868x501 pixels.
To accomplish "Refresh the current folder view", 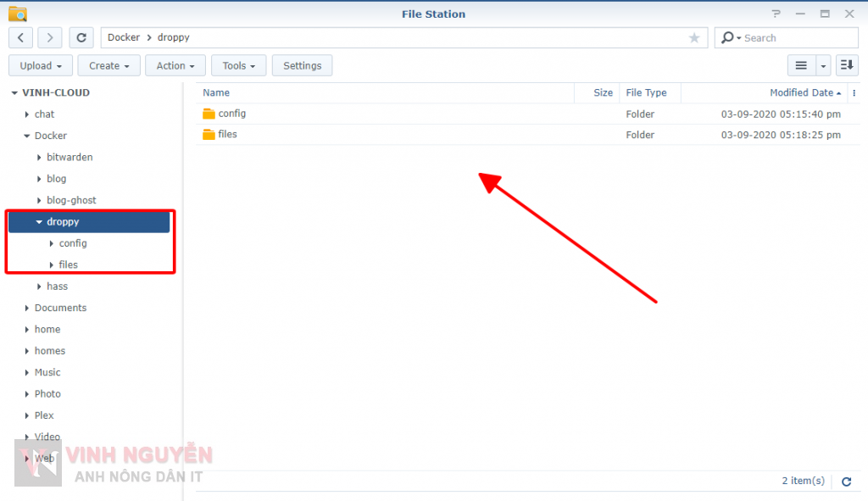I will [x=81, y=37].
